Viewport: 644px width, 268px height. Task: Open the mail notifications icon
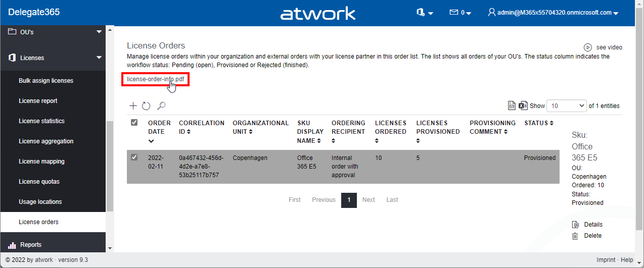click(454, 13)
